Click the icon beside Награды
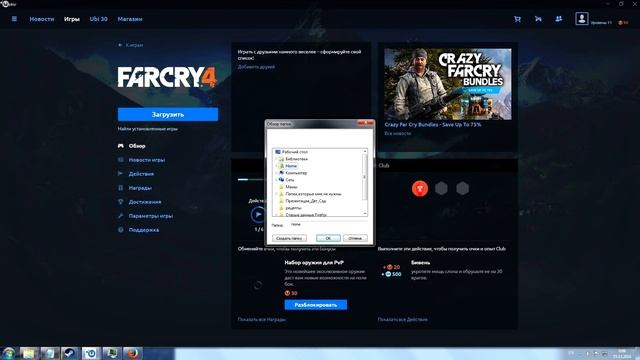This screenshot has height=360, width=640. pos(120,188)
